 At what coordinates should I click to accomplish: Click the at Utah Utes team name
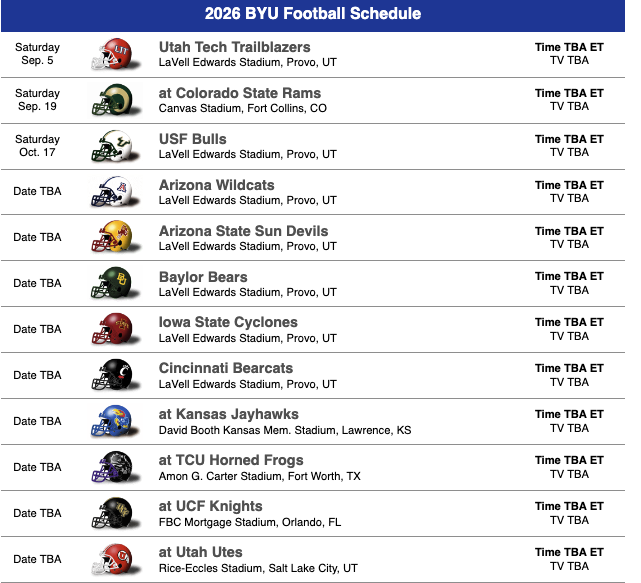tap(200, 552)
